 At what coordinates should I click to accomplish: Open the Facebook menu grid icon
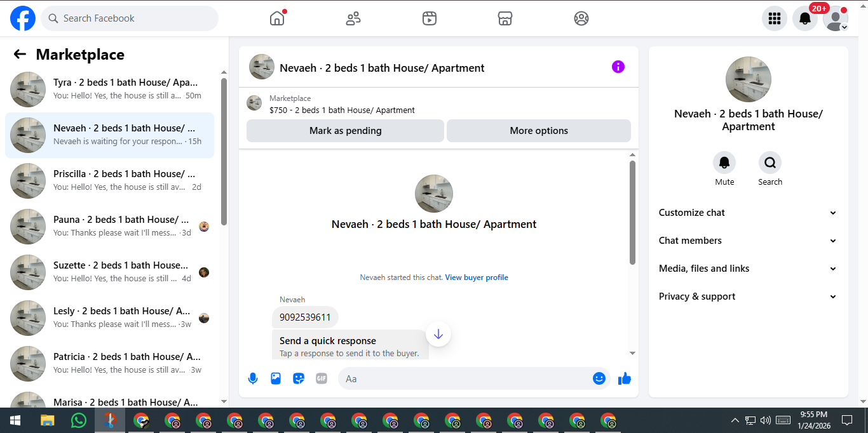coord(775,18)
